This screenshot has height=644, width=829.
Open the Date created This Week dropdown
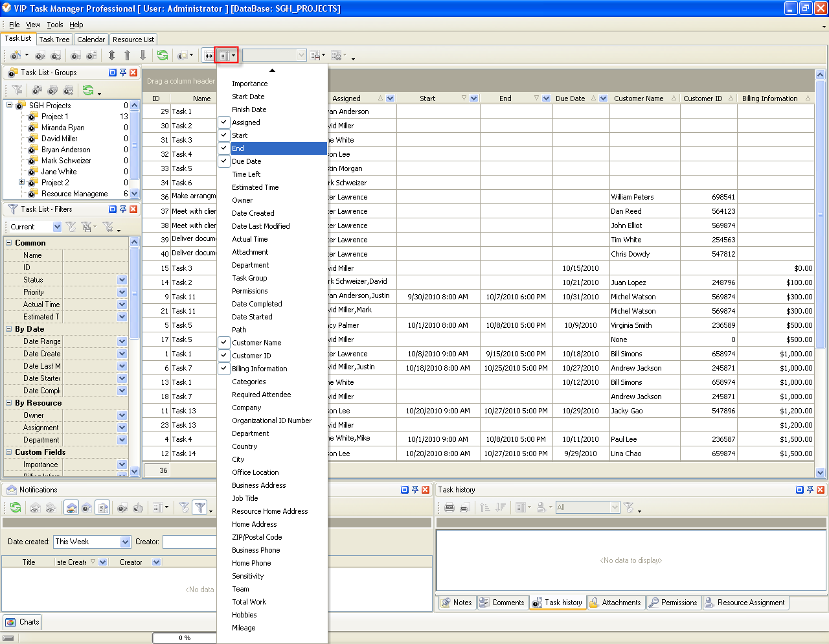click(125, 542)
